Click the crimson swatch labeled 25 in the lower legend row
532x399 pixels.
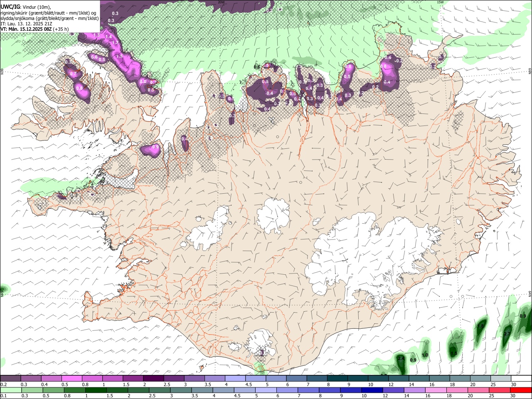[x=500, y=390]
